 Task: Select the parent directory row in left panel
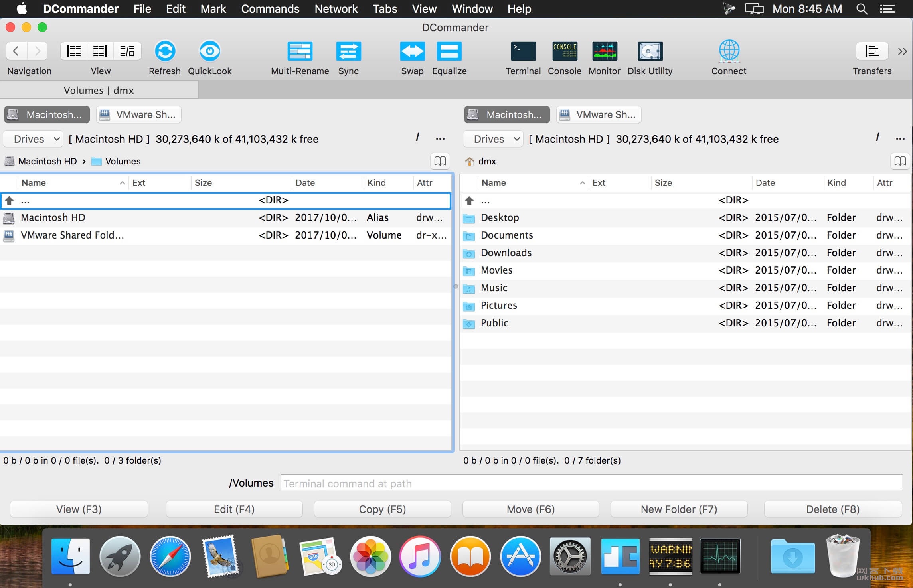pos(226,200)
